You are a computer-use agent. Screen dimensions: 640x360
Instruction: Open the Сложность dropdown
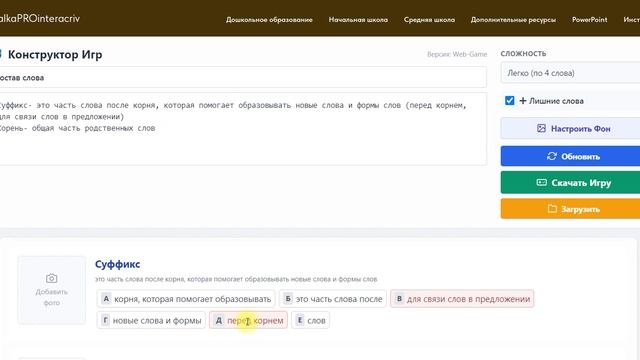[x=570, y=73]
